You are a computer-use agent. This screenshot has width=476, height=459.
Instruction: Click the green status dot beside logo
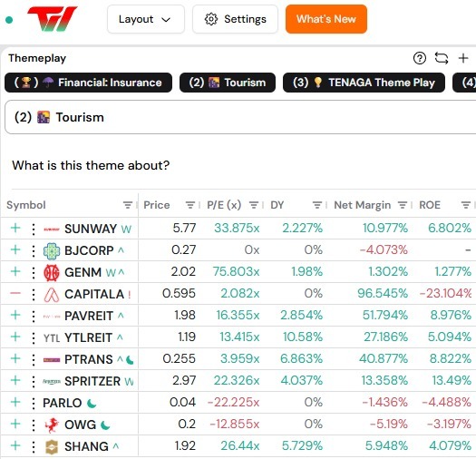click(x=9, y=20)
